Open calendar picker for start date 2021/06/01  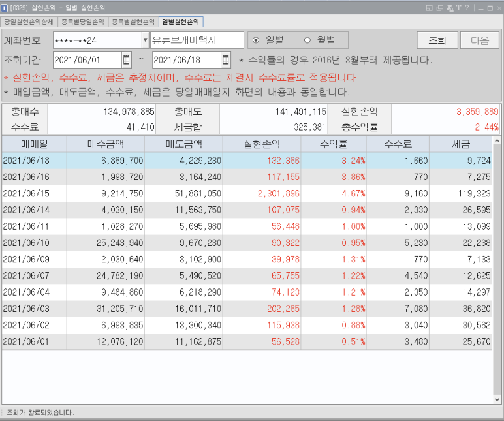(126, 60)
